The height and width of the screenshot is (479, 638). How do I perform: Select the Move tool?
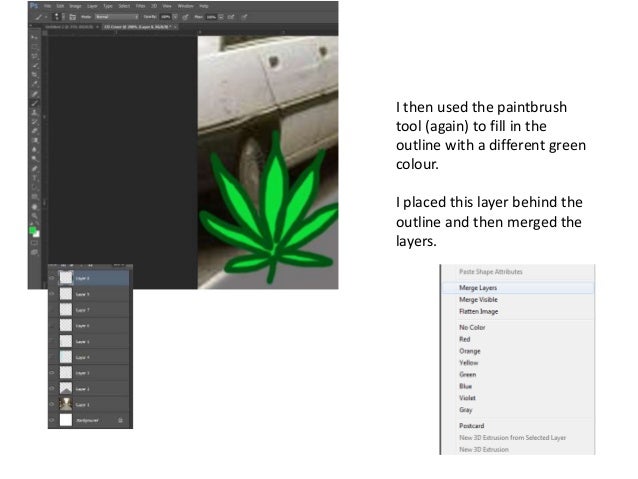click(x=35, y=37)
